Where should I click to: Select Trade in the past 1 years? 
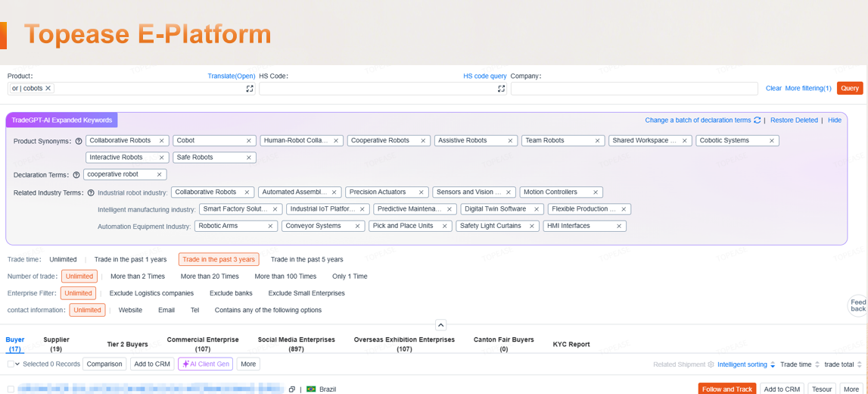coord(130,259)
